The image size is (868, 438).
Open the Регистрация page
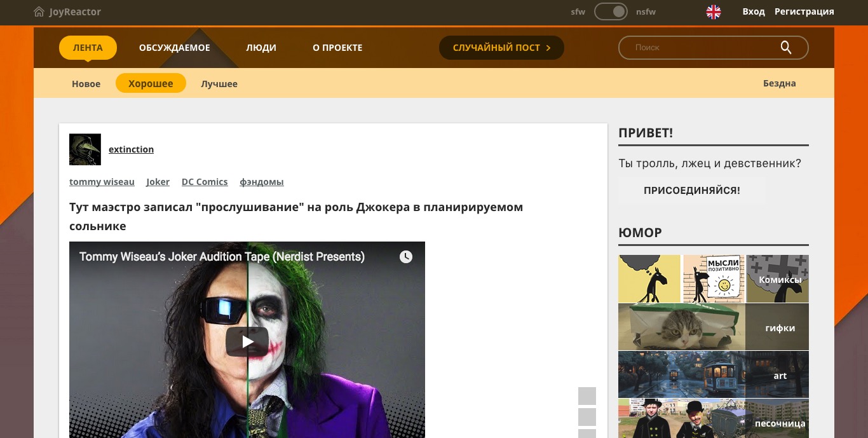804,11
